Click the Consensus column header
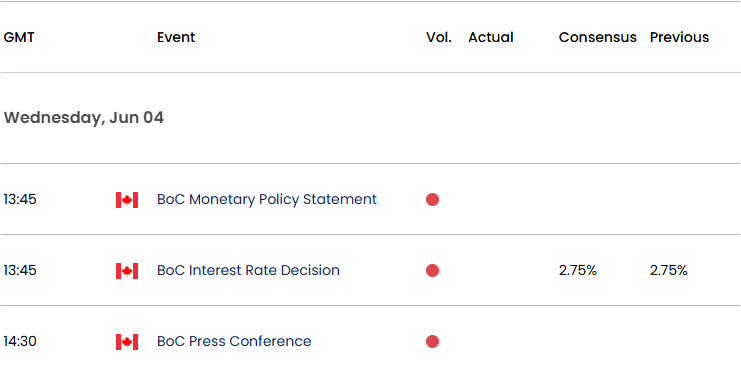741x373 pixels. 598,37
